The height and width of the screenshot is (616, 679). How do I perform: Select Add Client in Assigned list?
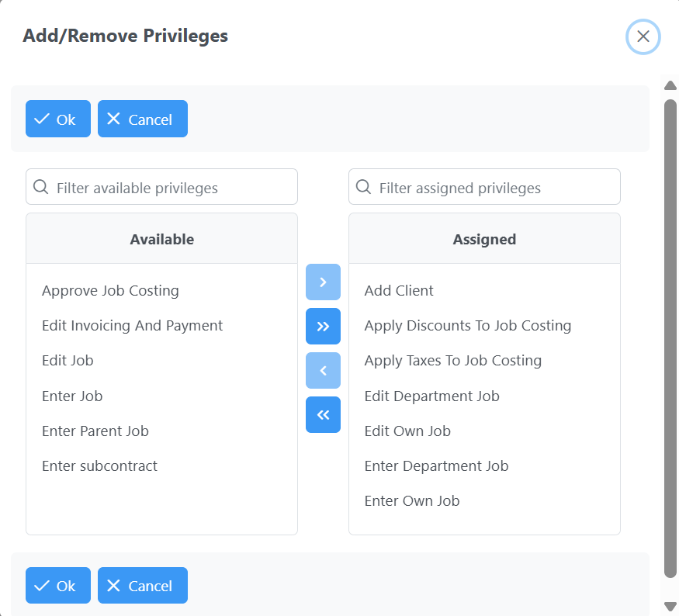click(399, 291)
